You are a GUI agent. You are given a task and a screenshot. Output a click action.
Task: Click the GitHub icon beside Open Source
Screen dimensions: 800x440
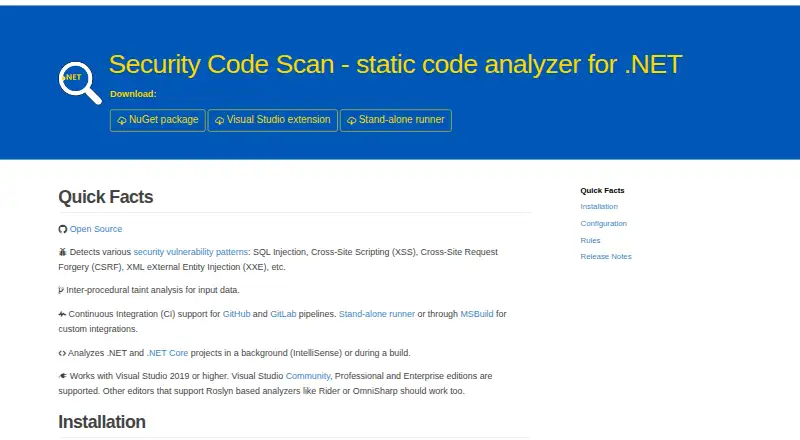pyautogui.click(x=63, y=229)
